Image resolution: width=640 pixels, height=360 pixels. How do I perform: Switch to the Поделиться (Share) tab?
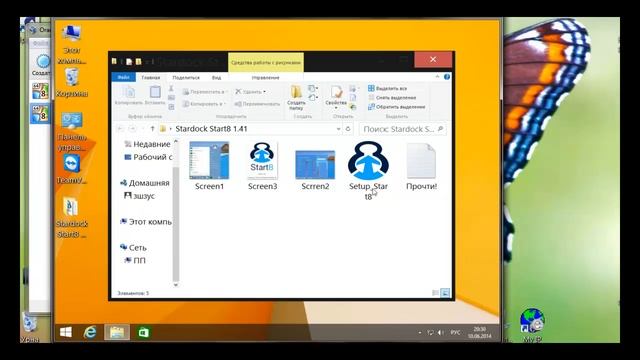coord(186,77)
